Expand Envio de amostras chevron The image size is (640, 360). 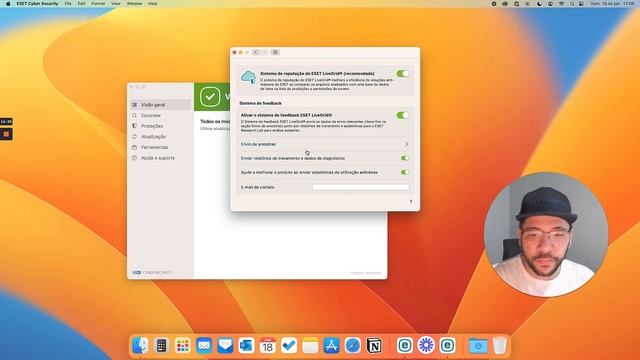(406, 144)
